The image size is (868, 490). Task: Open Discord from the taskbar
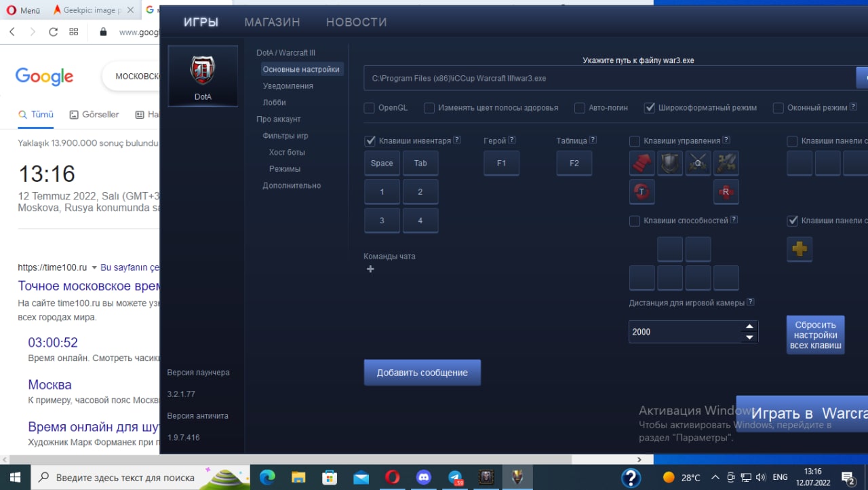click(423, 476)
